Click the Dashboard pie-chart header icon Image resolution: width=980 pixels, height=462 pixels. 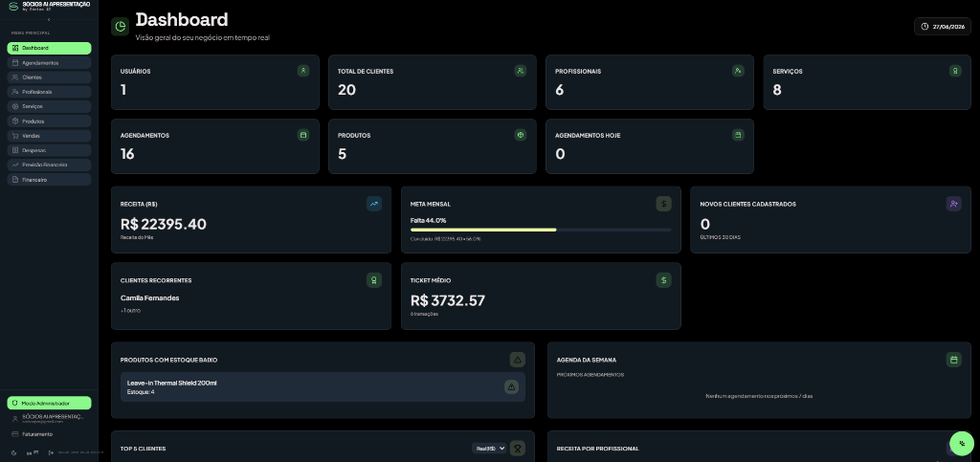coord(120,27)
